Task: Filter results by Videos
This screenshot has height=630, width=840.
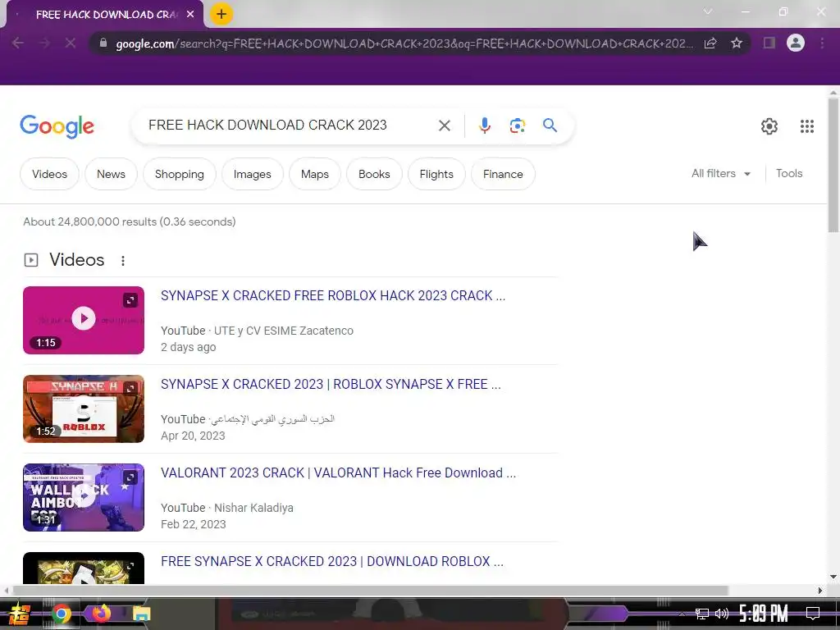Action: tap(49, 174)
